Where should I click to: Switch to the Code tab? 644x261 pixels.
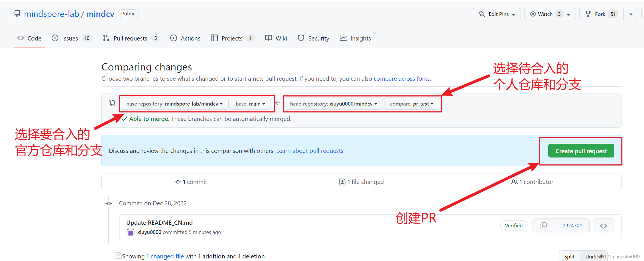point(29,38)
